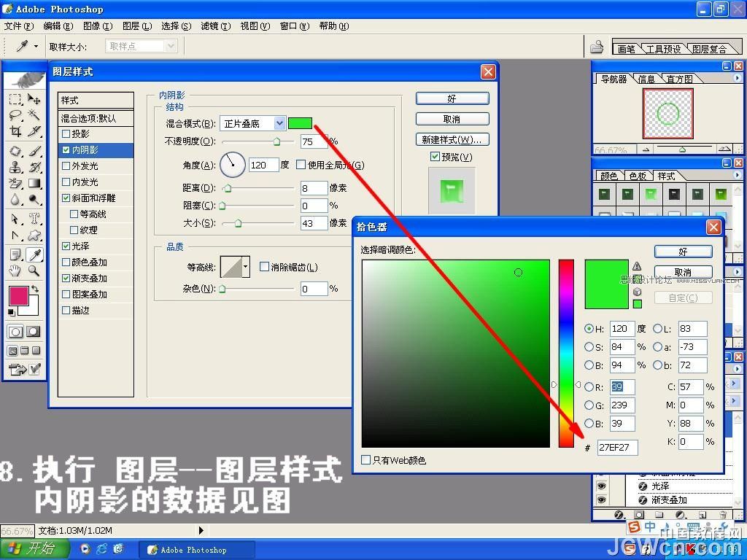The image size is (747, 560).
Task: Open the eyedropper tool preset picker arrow
Action: coord(36,47)
